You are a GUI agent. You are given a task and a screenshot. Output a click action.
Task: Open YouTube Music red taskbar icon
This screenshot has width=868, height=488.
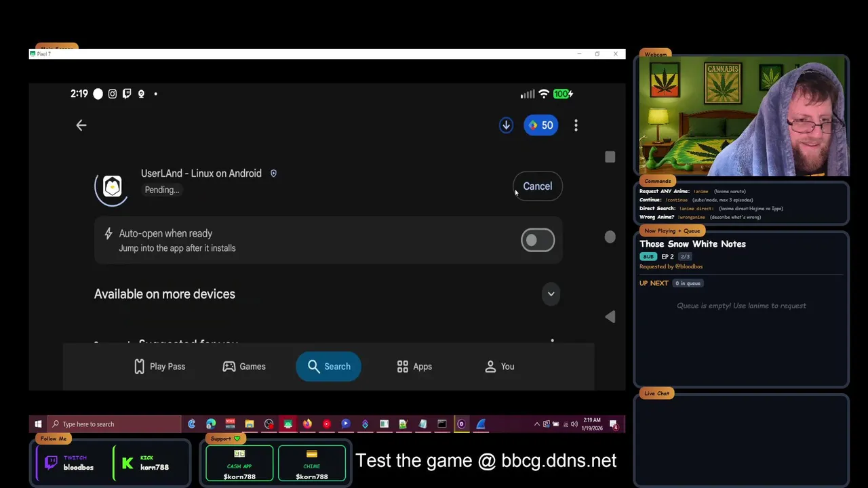coord(326,424)
